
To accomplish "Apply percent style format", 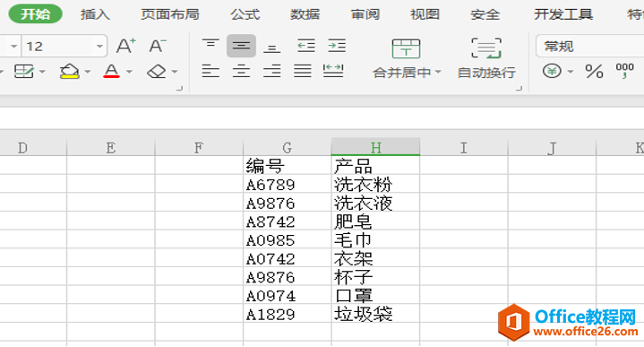I will tap(594, 71).
